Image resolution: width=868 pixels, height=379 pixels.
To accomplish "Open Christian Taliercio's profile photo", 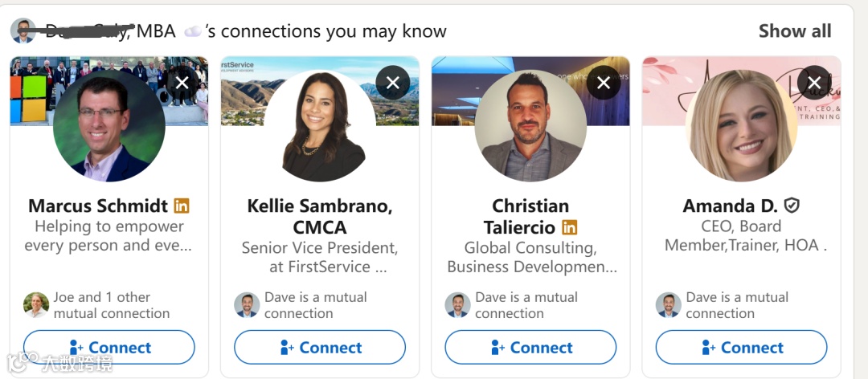I will 530,126.
